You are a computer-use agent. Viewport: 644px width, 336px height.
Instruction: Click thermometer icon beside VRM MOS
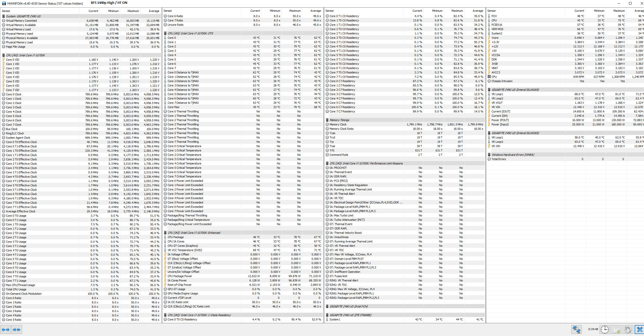(489, 29)
